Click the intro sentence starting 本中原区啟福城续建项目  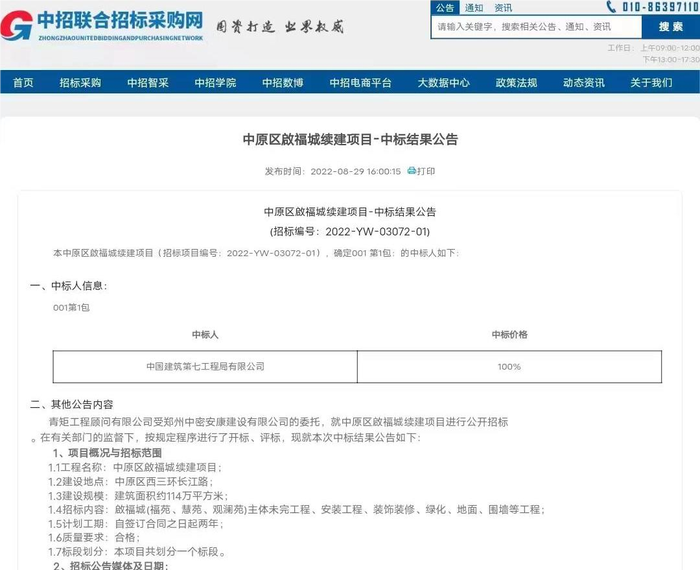tap(256, 253)
